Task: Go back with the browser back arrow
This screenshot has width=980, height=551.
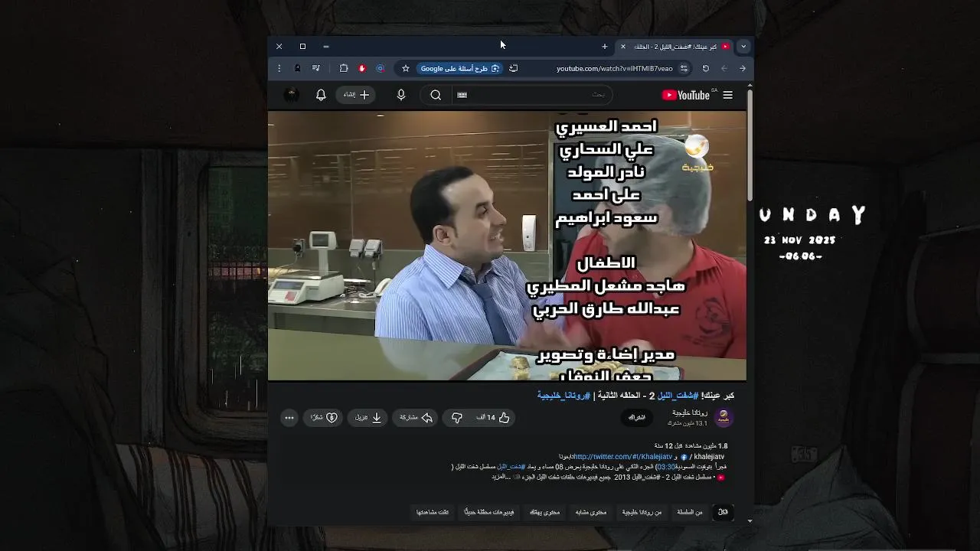Action: pos(724,68)
